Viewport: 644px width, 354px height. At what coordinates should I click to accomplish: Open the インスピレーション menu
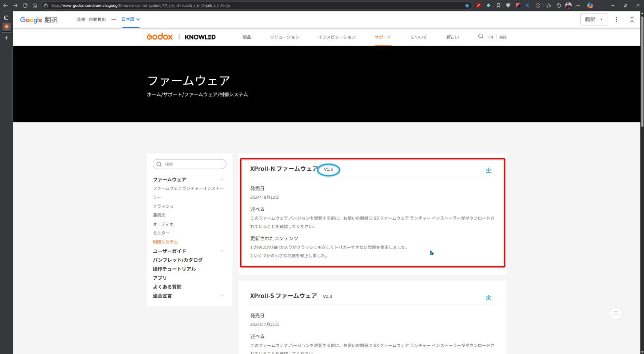pyautogui.click(x=337, y=37)
